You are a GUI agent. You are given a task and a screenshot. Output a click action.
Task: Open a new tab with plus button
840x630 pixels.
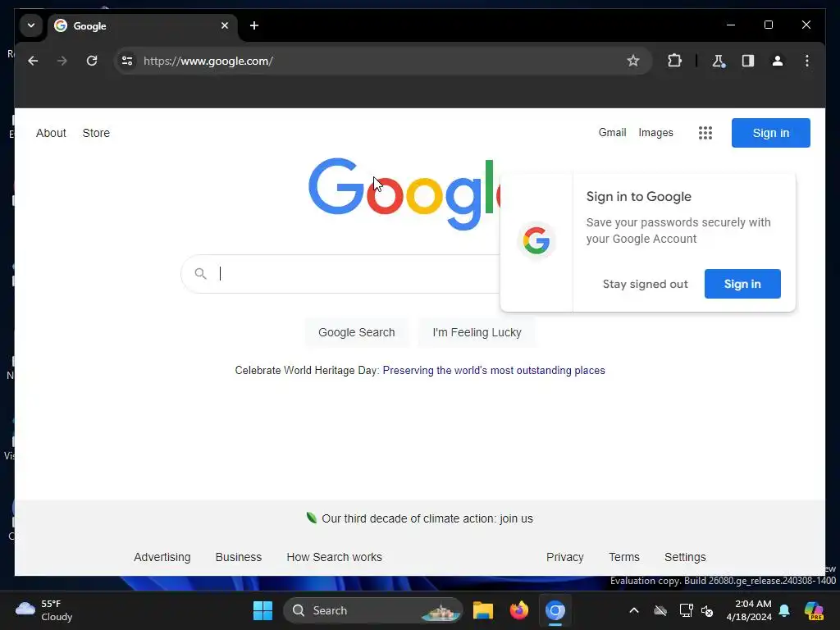pyautogui.click(x=254, y=25)
